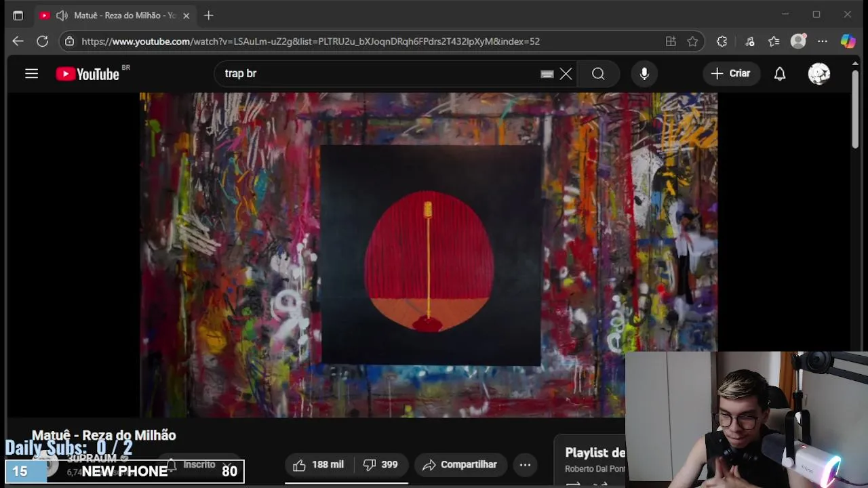Open the browser extensions puzzle icon
The height and width of the screenshot is (488, 868).
(x=722, y=41)
